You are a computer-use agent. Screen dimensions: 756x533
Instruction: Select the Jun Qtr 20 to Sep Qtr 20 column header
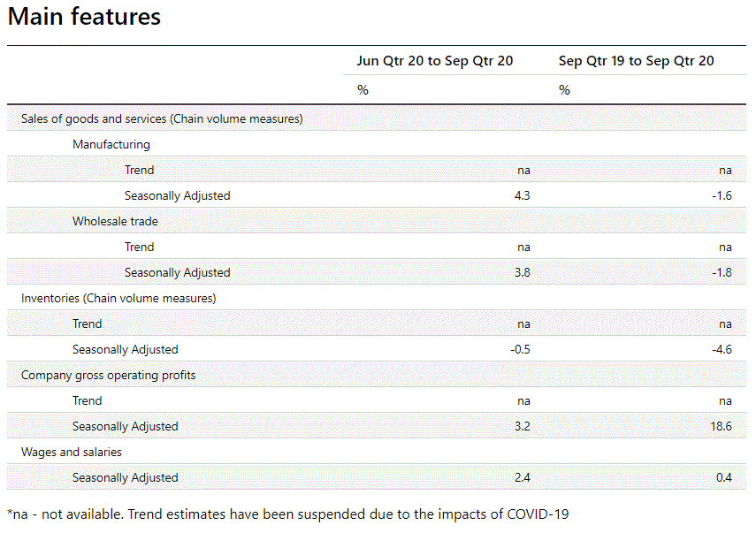click(434, 61)
